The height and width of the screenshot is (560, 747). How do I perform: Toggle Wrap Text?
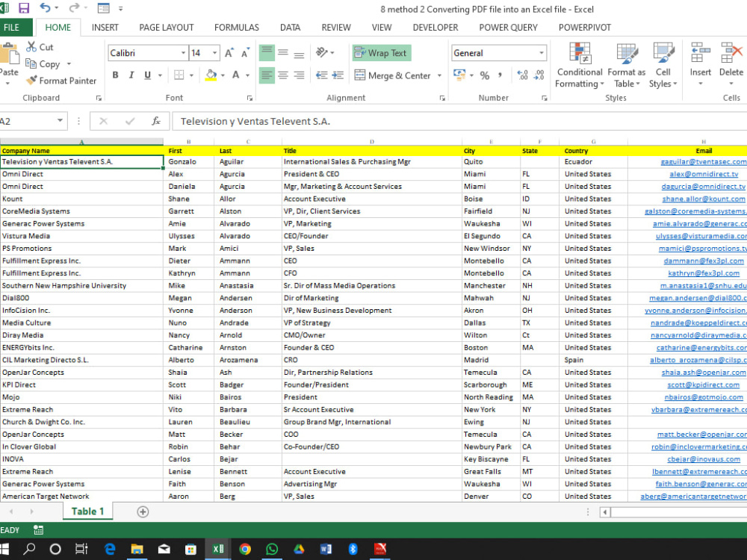pyautogui.click(x=381, y=53)
